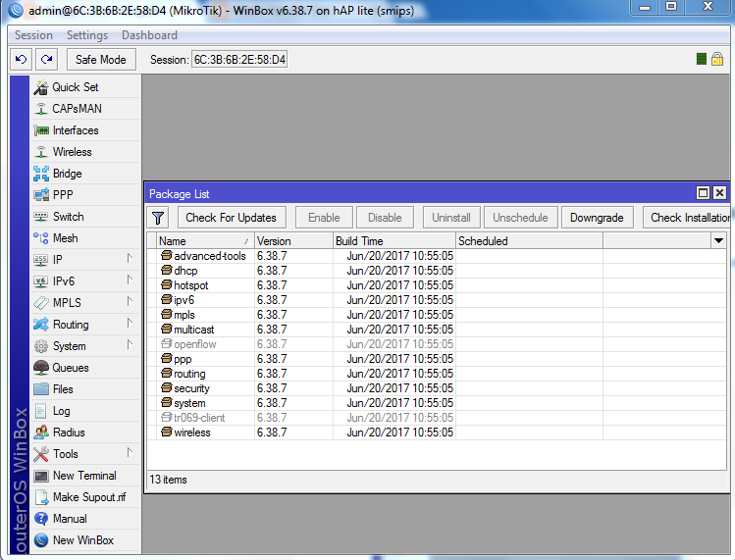
Task: Open the CAPsMAN sidebar entry
Action: pyautogui.click(x=85, y=109)
